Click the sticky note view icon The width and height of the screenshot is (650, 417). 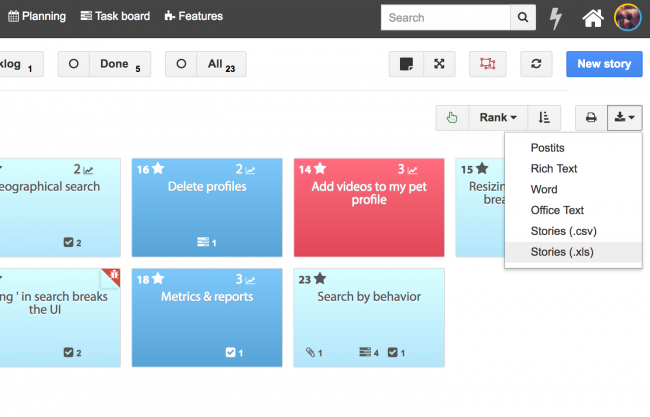coord(406,64)
